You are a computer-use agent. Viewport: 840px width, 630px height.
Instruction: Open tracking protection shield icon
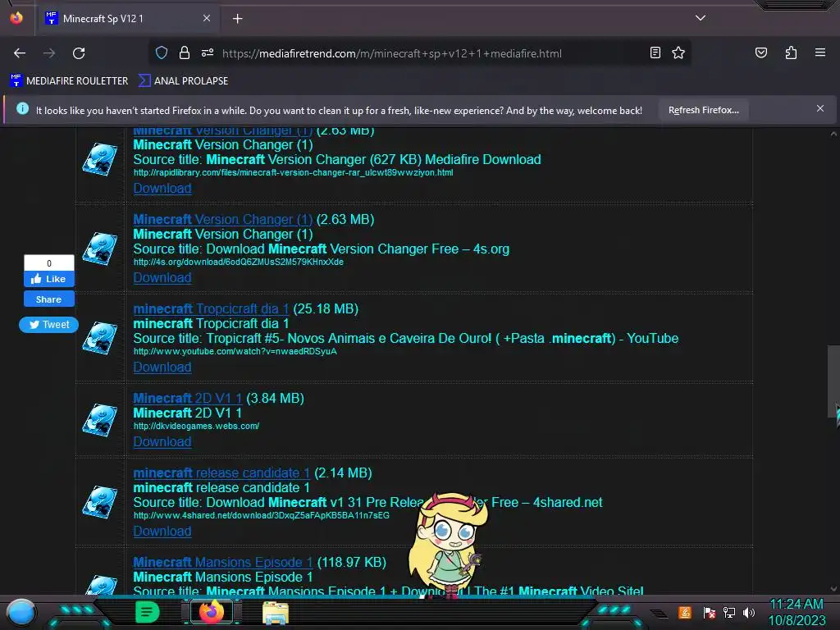click(162, 53)
